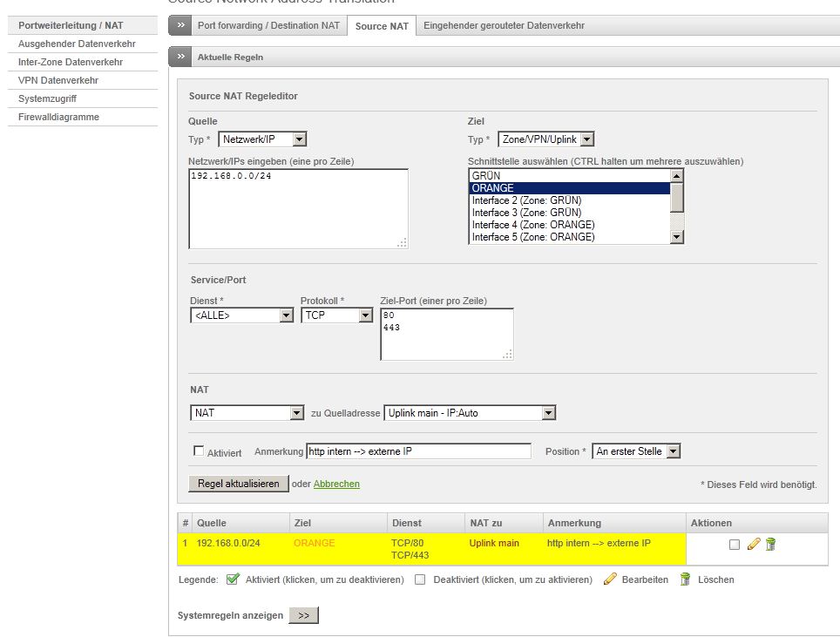840x637 pixels.
Task: Click the arrow icon left of Port forwarding tab
Action: 180,26
